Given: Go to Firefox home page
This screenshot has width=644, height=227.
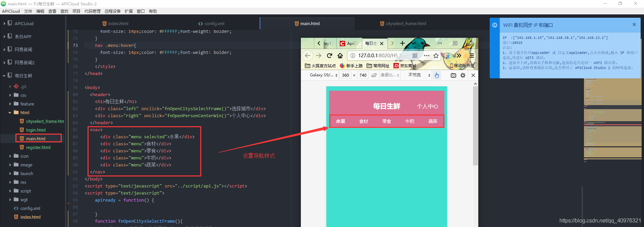Looking at the screenshot, I should click(x=340, y=56).
